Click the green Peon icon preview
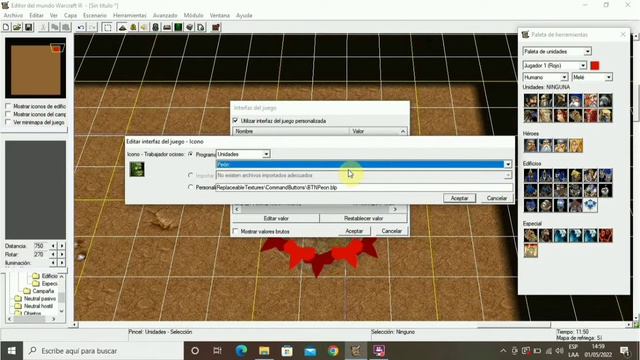The height and width of the screenshot is (360, 640). (x=137, y=169)
